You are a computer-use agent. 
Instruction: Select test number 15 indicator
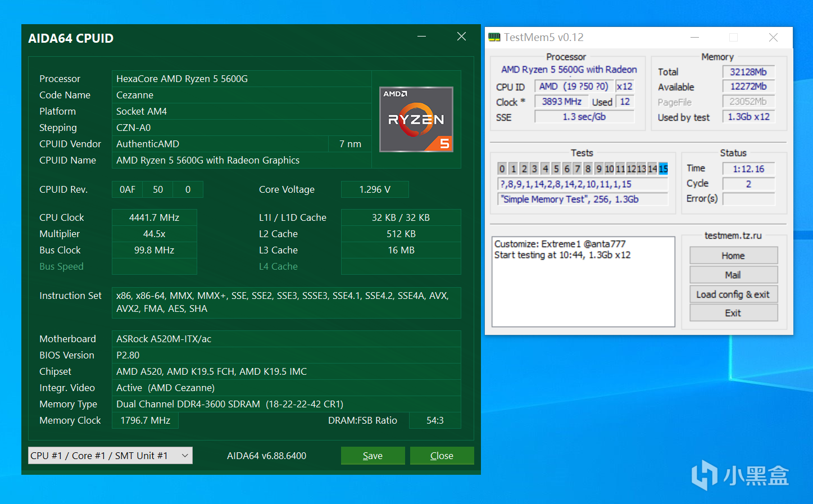point(664,169)
